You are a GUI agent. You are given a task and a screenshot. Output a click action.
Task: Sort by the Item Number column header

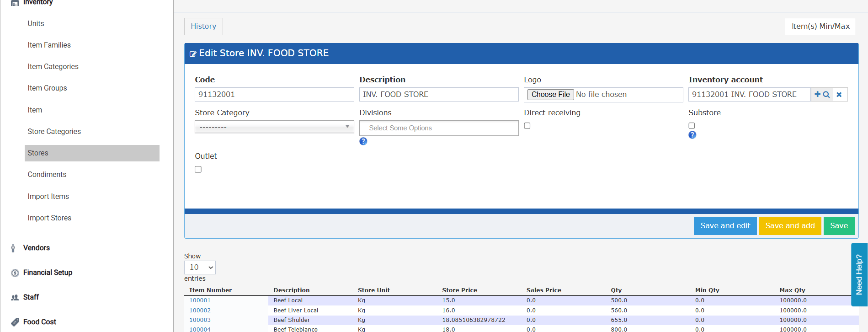pos(210,290)
